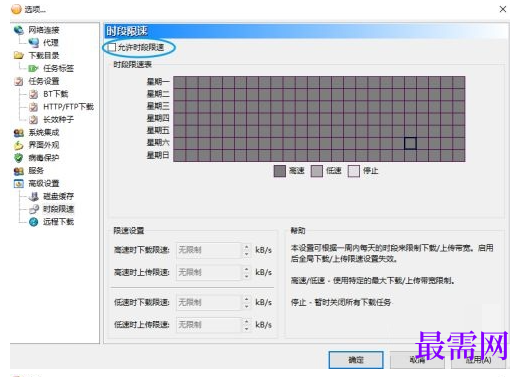The image size is (527, 377).
Task: Confirm settings with the 确定 button
Action: (x=356, y=360)
